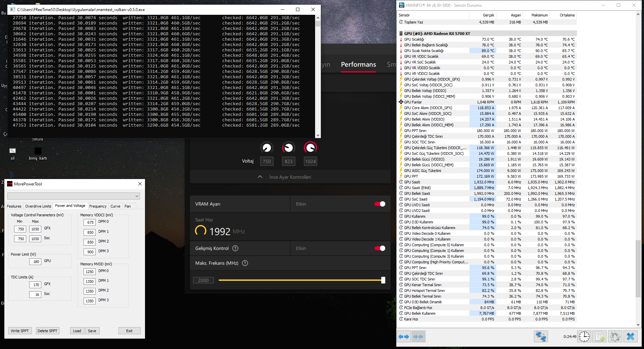Click the Voltaj 1024 value box
Screen dimensions: 644x349
pyautogui.click(x=310, y=162)
